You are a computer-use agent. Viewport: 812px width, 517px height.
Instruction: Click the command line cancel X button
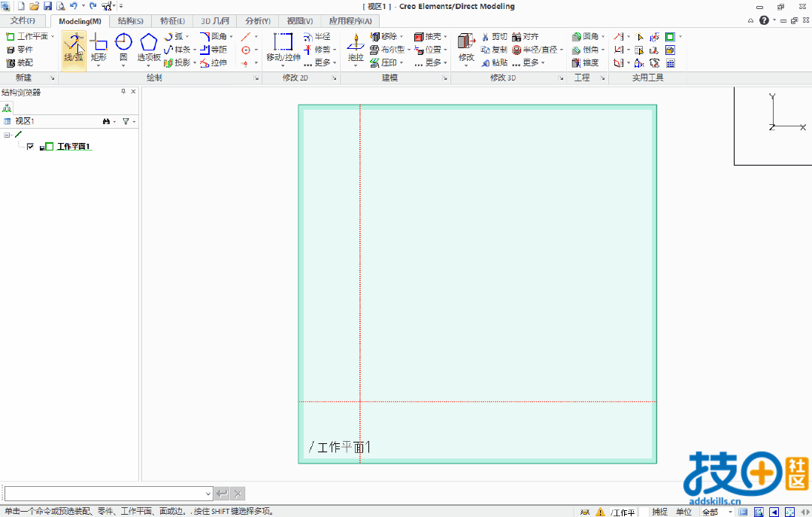point(238,494)
